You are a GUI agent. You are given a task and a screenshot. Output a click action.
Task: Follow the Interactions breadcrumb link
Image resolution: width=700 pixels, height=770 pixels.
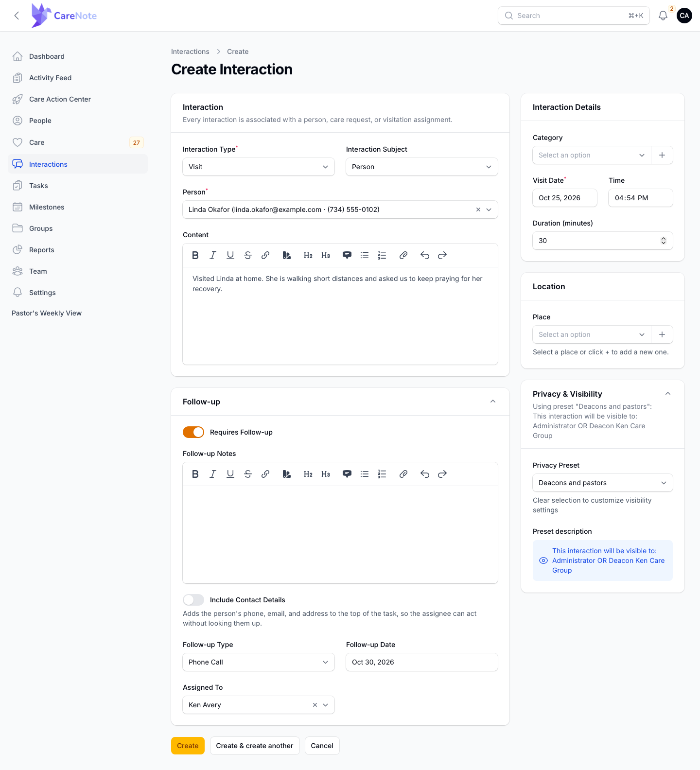[190, 52]
